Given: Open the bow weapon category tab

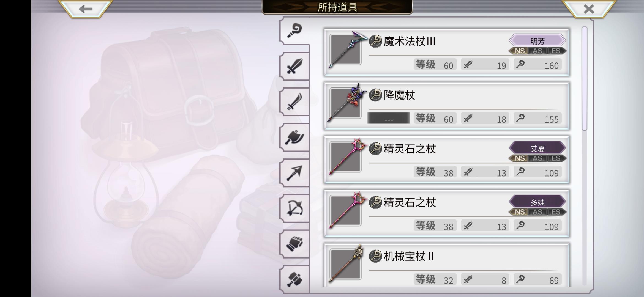Looking at the screenshot, I should [294, 208].
